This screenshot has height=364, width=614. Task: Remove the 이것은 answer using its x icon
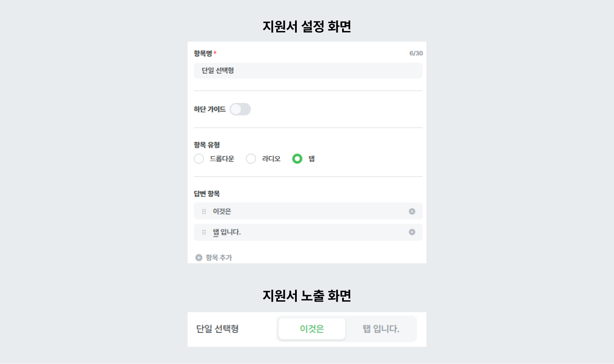pos(412,211)
